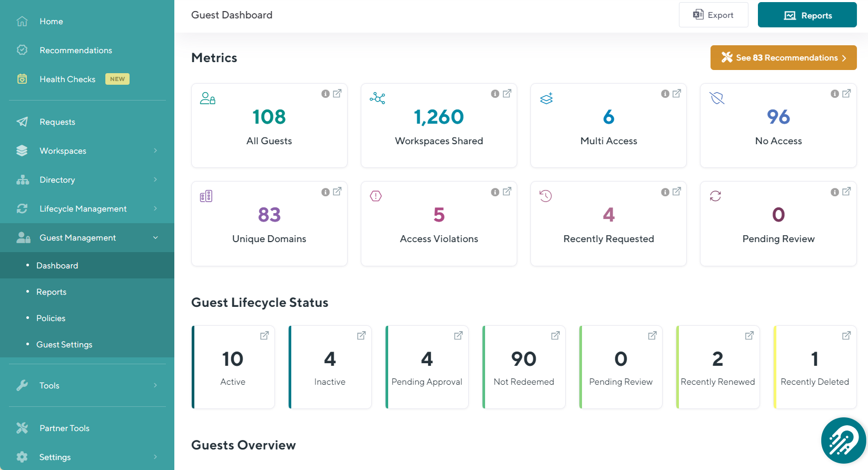The height and width of the screenshot is (470, 868).
Task: Open external link icon on No Access card
Action: click(846, 94)
